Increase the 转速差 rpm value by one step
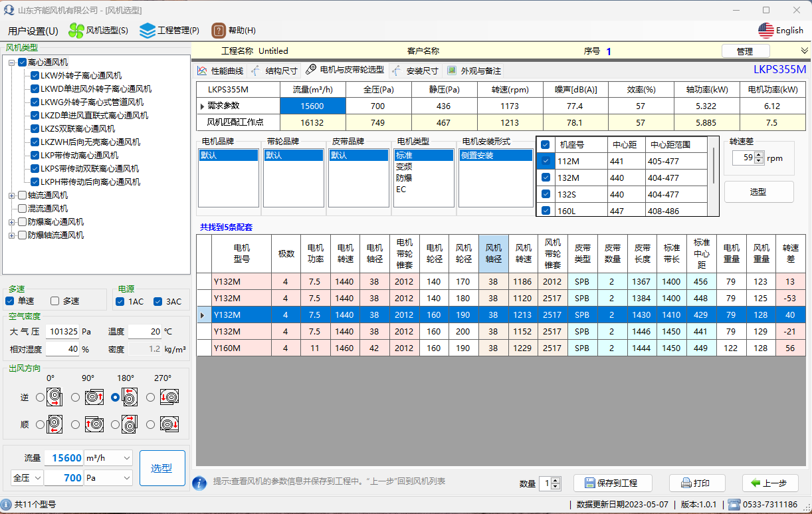The image size is (812, 514). pos(759,155)
